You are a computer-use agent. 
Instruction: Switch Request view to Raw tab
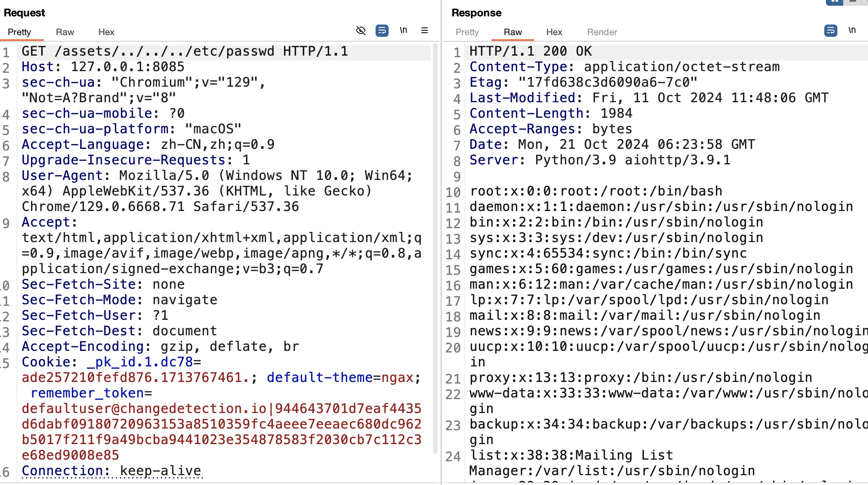[65, 32]
